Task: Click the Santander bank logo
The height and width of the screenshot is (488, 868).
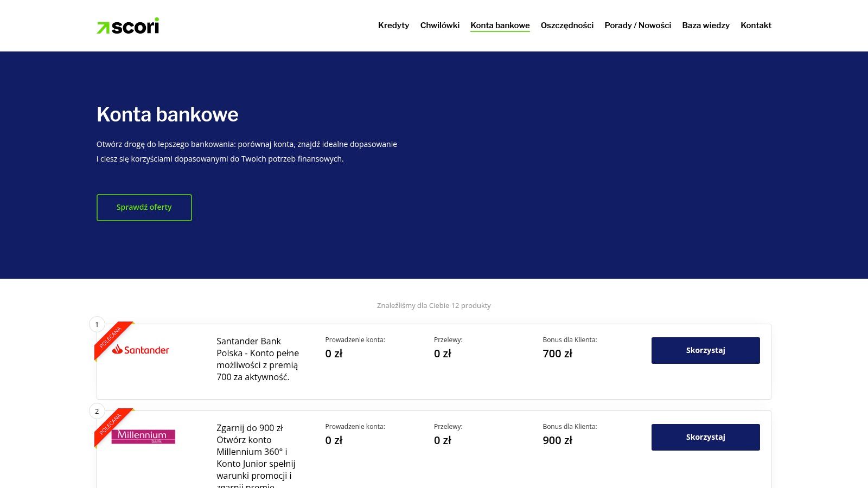Action: tap(141, 350)
